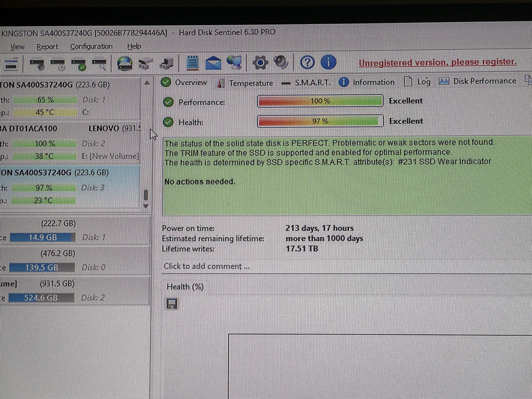
Task: Click the 14.9 GB free space bar
Action: coord(43,237)
